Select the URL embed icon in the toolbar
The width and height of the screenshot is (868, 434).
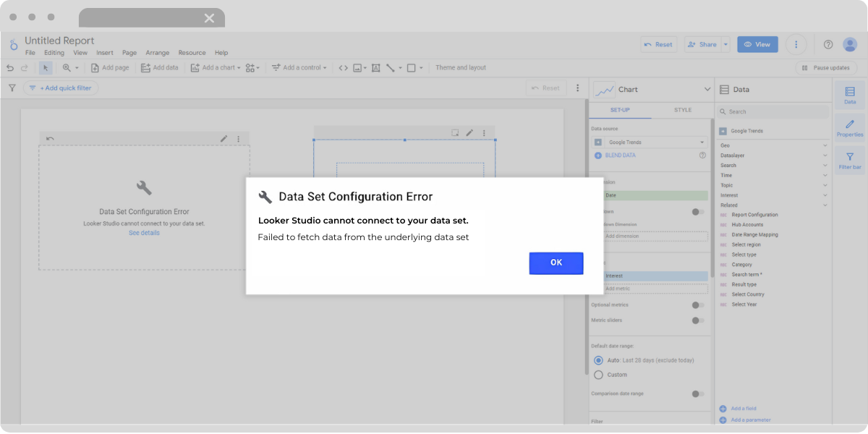click(343, 67)
